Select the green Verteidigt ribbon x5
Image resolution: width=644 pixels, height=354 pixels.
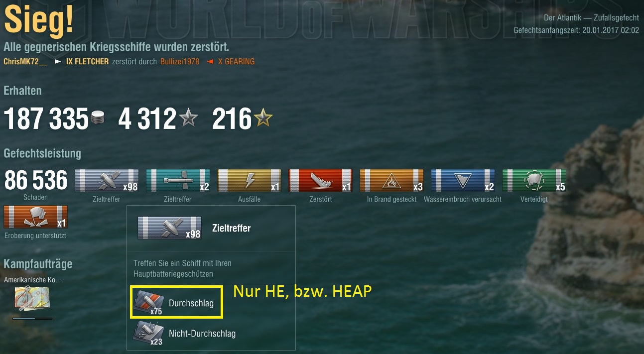coord(534,181)
